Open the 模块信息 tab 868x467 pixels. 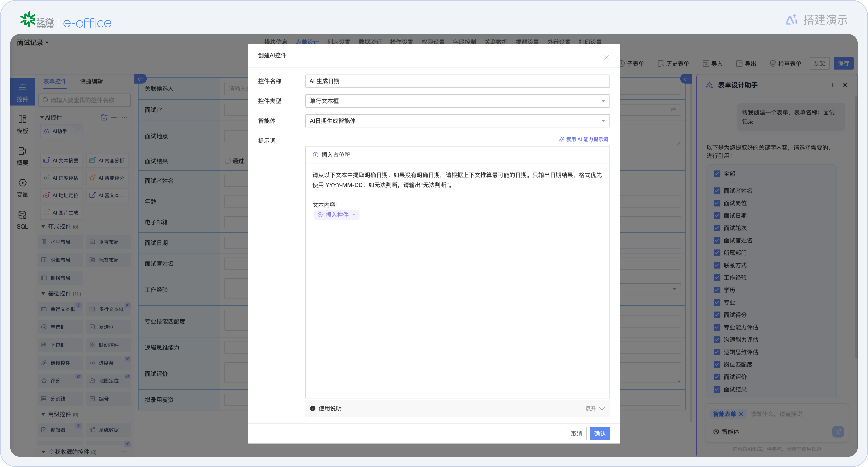(276, 42)
